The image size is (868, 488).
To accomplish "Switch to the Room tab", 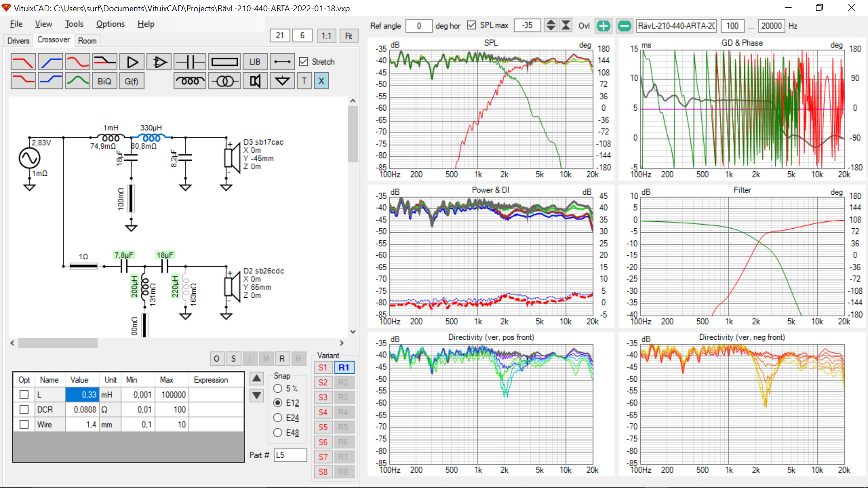I will click(x=87, y=41).
